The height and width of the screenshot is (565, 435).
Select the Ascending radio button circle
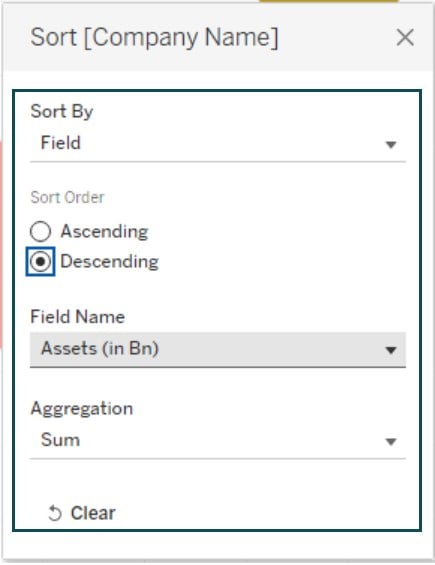[x=40, y=231]
